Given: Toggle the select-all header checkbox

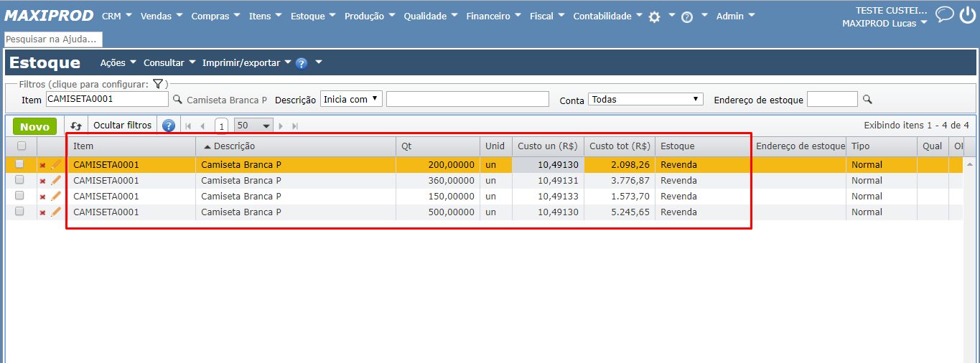Looking at the screenshot, I should click(x=21, y=146).
